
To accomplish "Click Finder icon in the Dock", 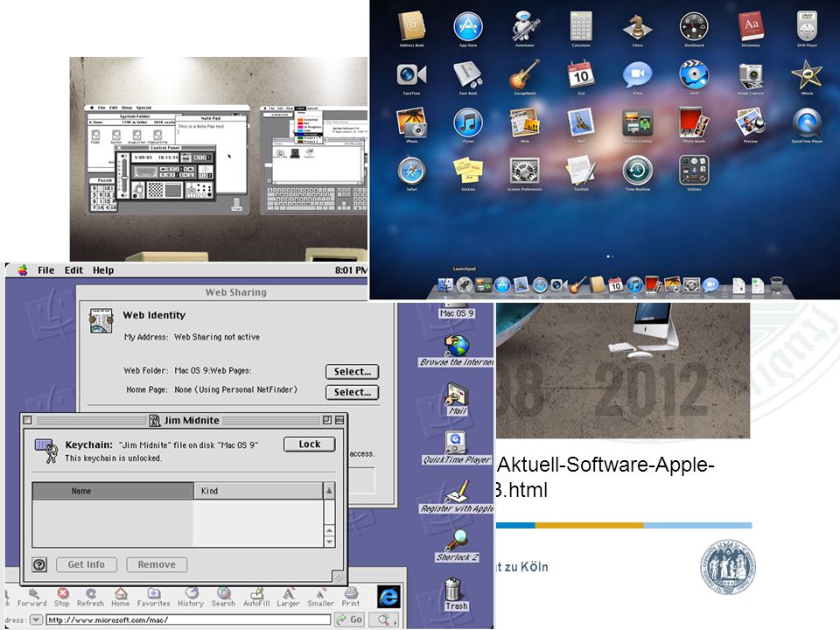I will coord(445,285).
